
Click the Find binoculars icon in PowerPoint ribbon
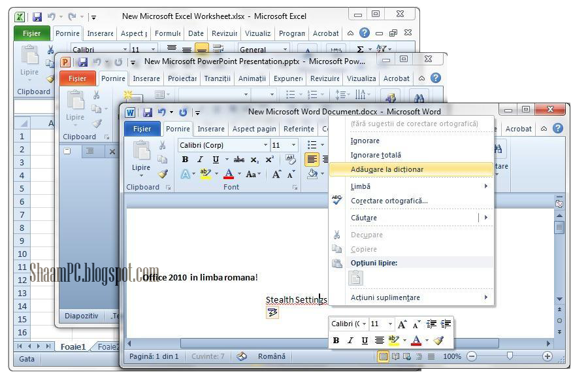coord(419,98)
